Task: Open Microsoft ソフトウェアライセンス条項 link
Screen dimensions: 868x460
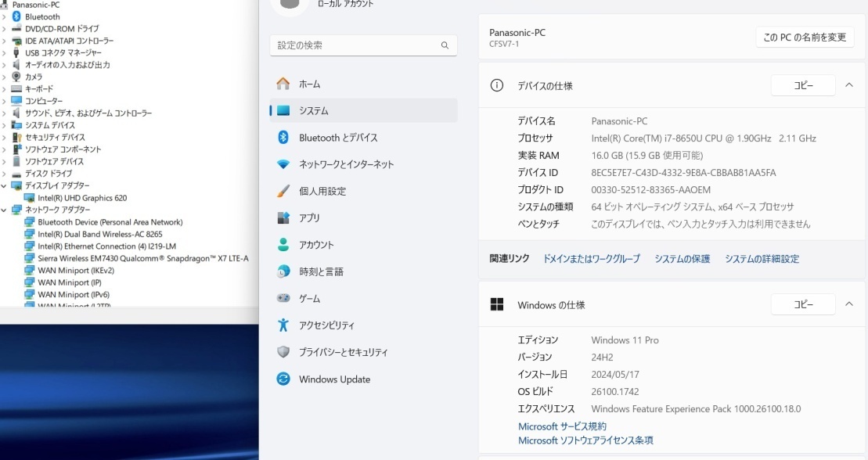Action: coord(585,440)
